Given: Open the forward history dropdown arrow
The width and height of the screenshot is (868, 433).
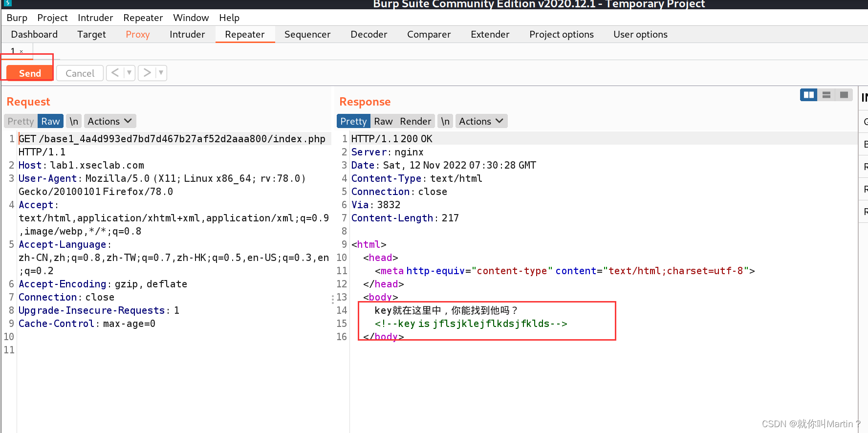Looking at the screenshot, I should (161, 73).
